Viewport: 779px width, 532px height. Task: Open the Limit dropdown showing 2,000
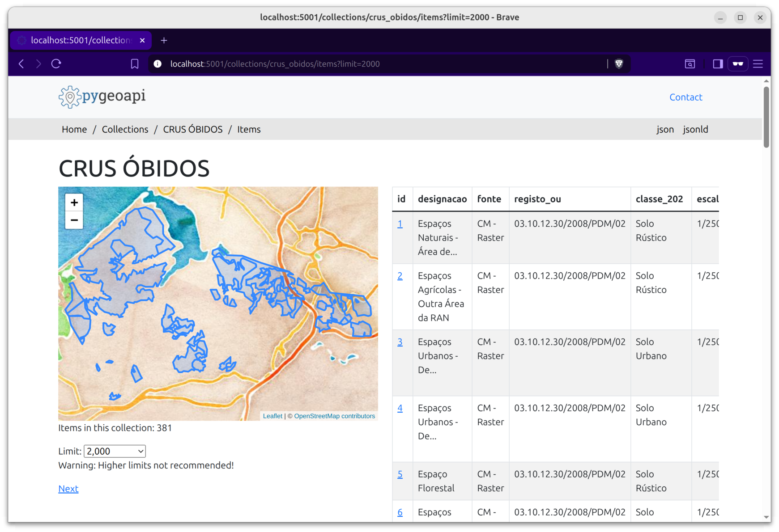(115, 451)
